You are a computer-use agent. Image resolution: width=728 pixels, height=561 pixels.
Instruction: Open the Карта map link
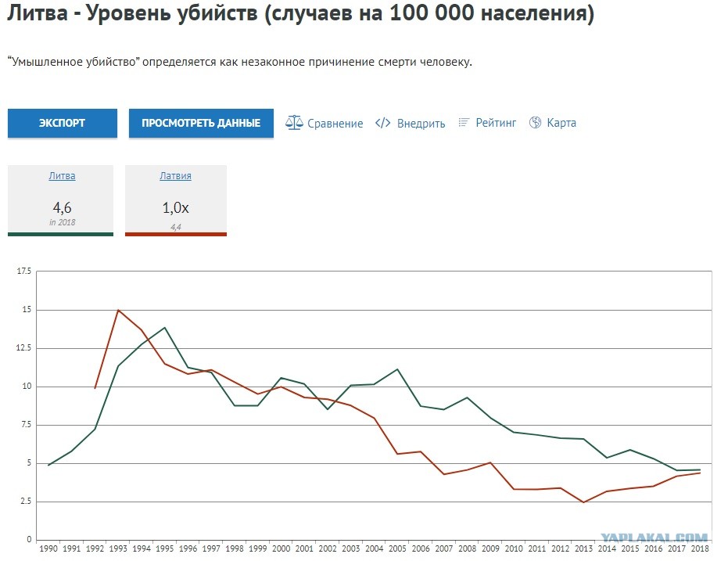point(561,123)
